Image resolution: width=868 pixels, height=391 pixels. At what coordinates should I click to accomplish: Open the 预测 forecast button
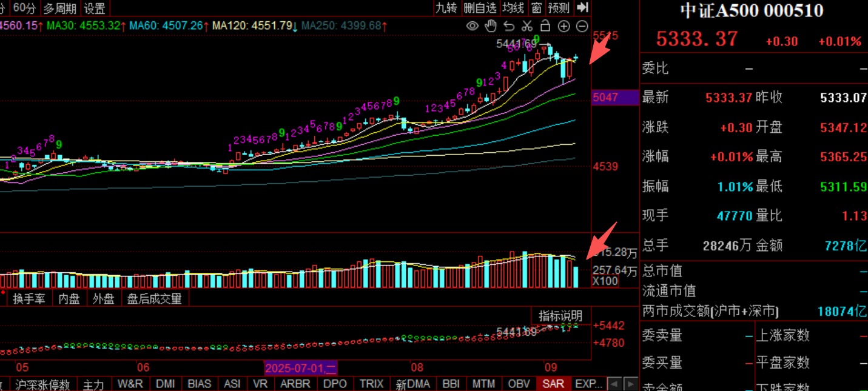[x=559, y=8]
